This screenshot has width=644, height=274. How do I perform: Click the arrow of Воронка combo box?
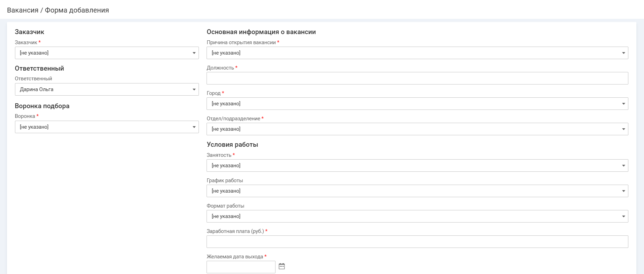(x=194, y=127)
